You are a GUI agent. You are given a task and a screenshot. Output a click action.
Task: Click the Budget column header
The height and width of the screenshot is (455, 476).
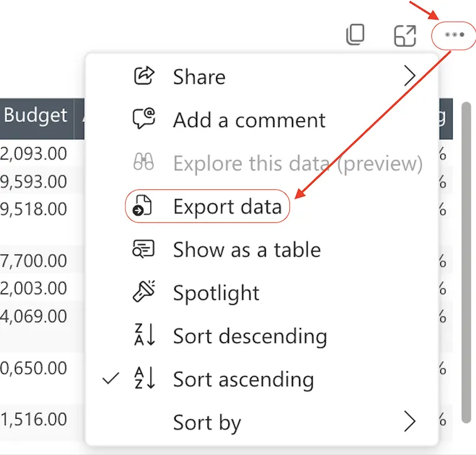36,119
